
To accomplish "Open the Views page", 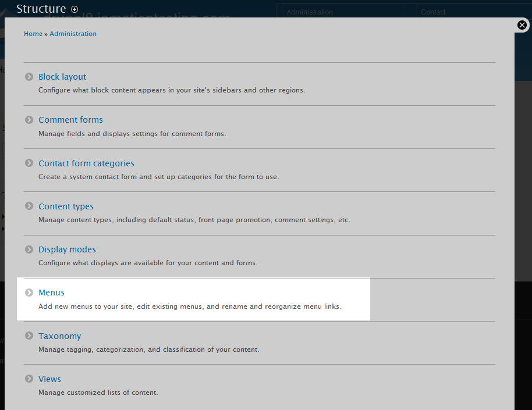I will (49, 379).
